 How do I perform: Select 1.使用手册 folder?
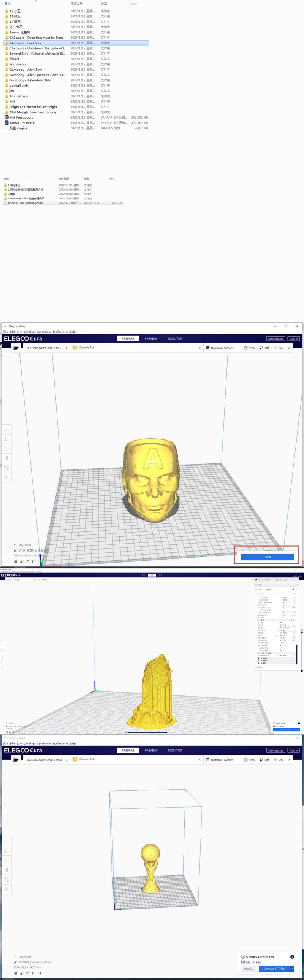63,185
